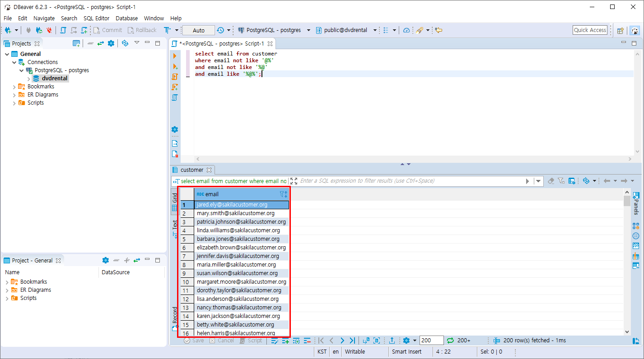The image size is (644, 359).
Task: Click the Execute SQL statement arrow icon
Action: pos(175,56)
